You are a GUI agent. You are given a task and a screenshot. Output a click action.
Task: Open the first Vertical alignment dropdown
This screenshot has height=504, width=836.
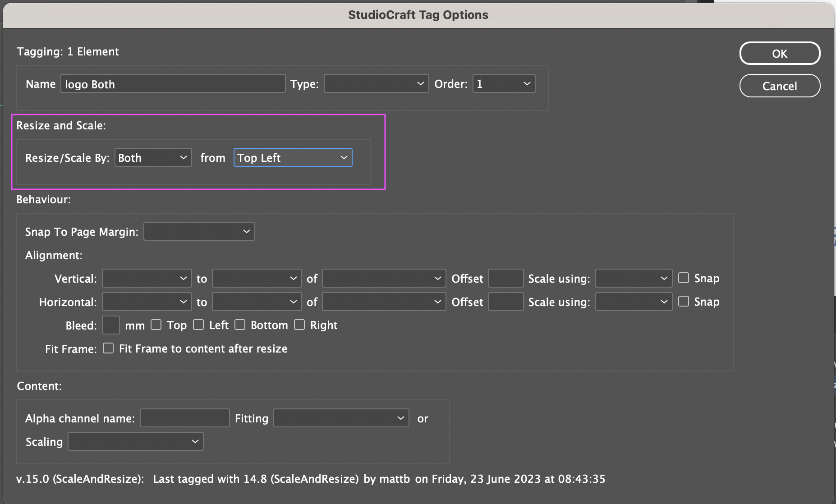[147, 278]
